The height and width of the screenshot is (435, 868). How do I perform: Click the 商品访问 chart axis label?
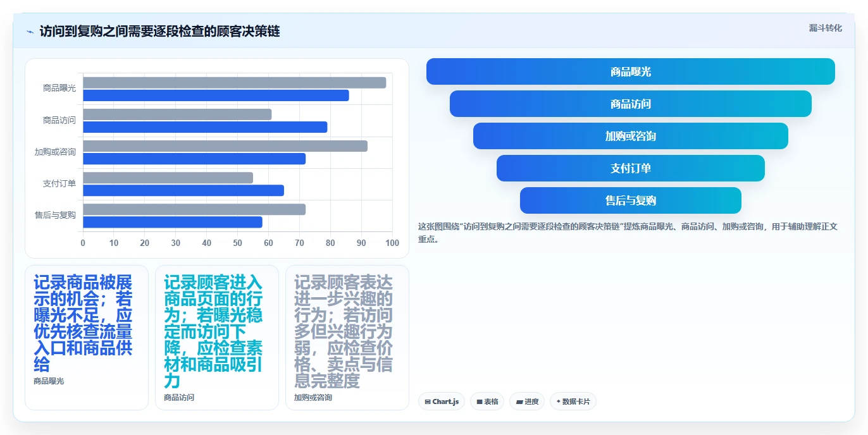coord(59,120)
